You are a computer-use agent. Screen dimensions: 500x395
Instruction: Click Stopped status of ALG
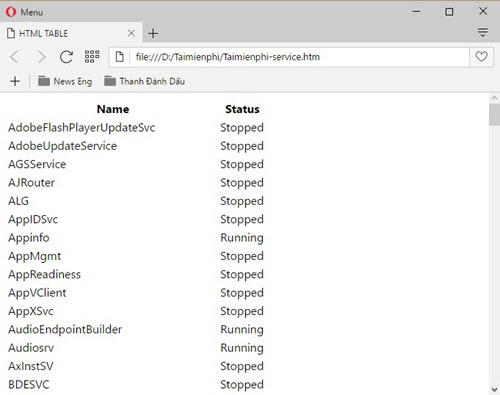[x=242, y=201]
